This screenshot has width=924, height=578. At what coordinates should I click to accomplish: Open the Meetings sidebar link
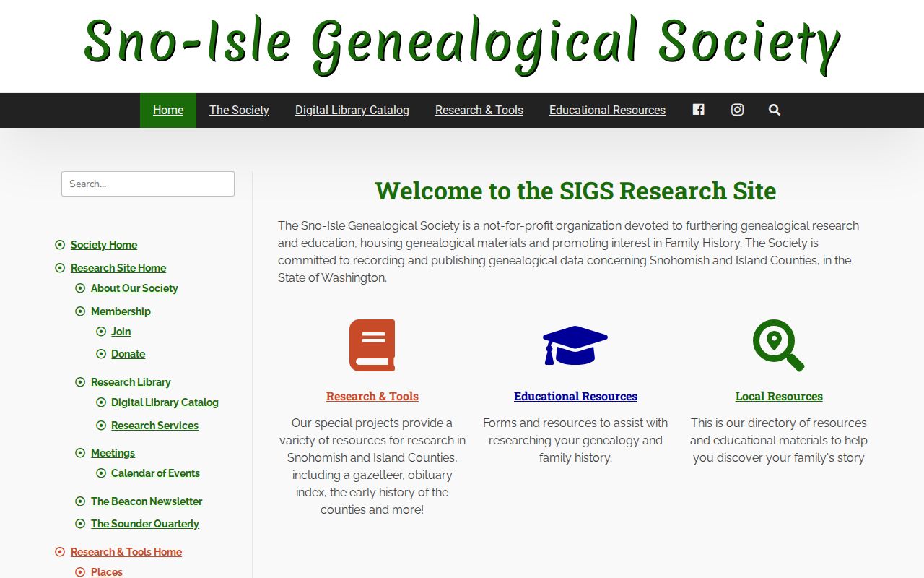(113, 453)
